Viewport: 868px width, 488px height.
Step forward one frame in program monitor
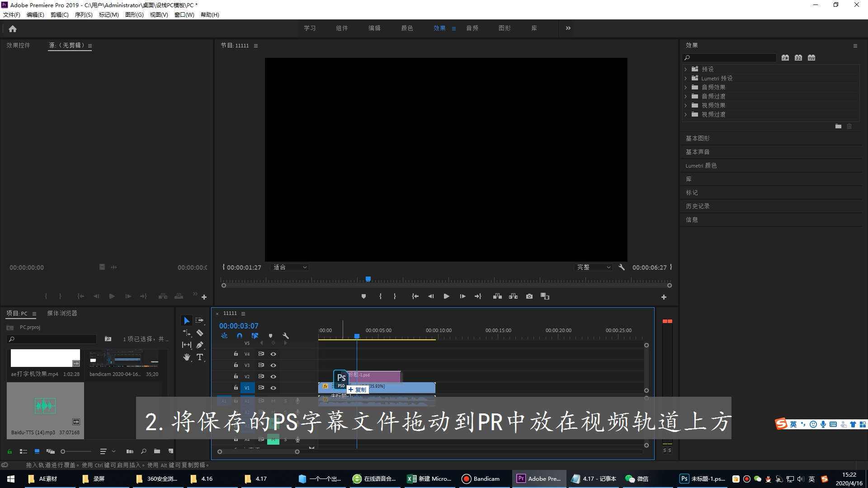pyautogui.click(x=462, y=296)
